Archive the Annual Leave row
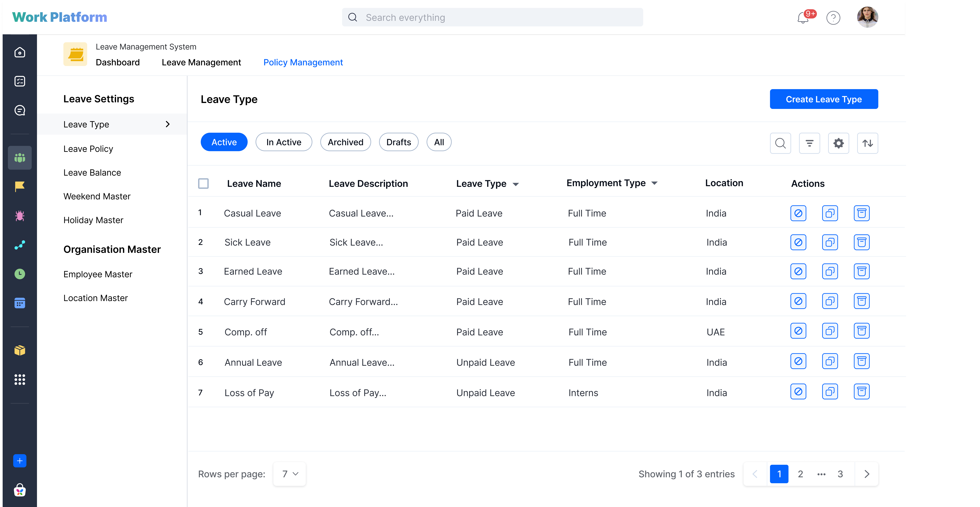 point(861,361)
